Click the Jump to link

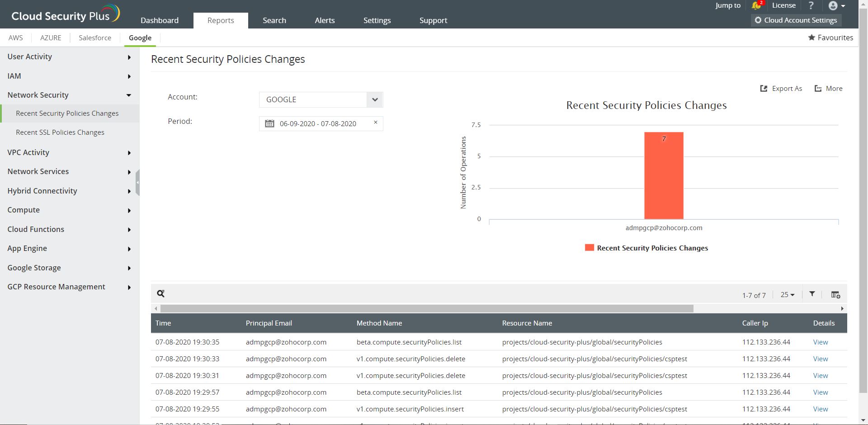pos(728,5)
